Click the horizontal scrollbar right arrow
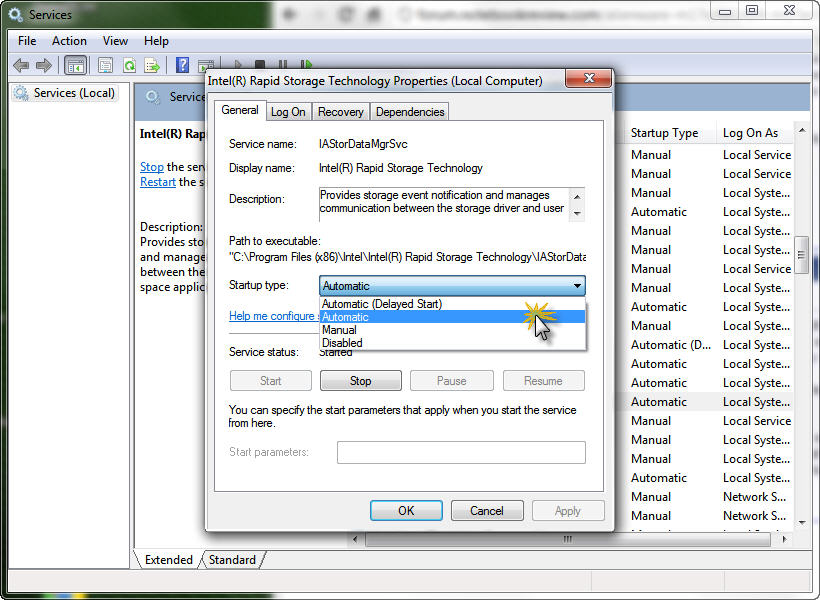 (x=784, y=539)
